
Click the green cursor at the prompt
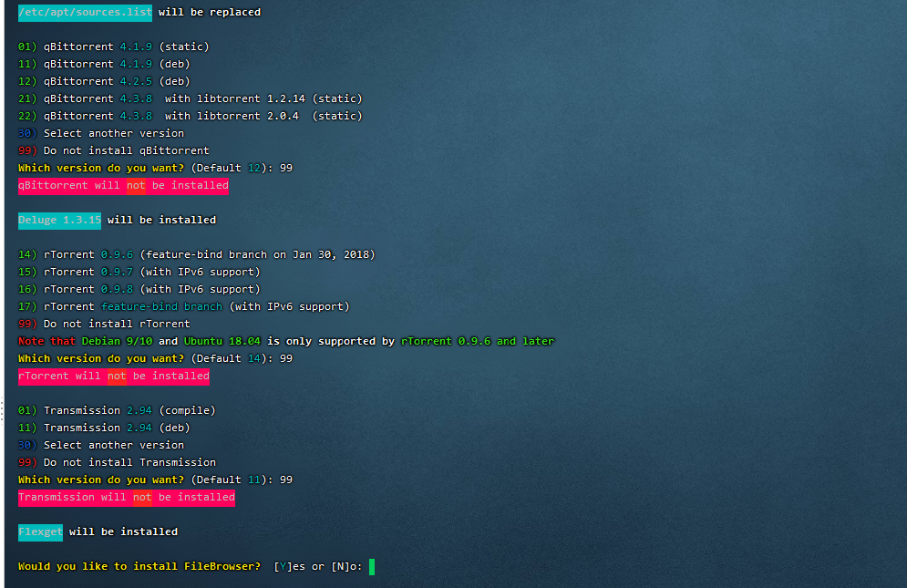point(372,567)
